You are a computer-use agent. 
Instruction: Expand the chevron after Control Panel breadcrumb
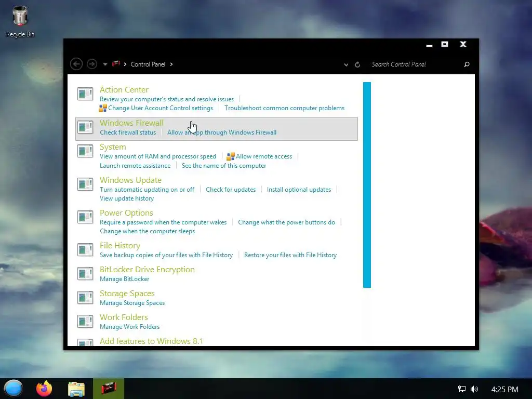pos(171,64)
